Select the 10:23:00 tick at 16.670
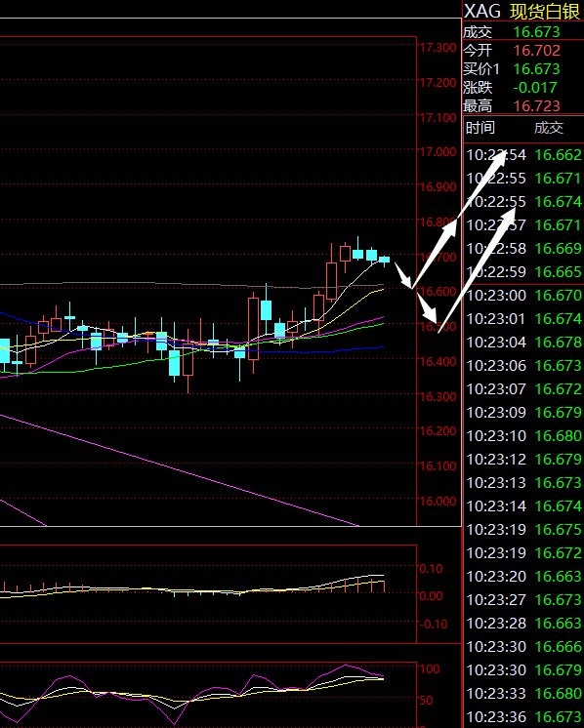 [523, 296]
